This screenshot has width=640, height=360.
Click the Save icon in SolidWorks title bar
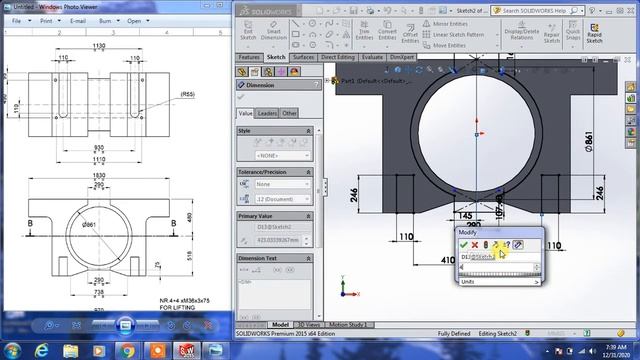pyautogui.click(x=353, y=11)
